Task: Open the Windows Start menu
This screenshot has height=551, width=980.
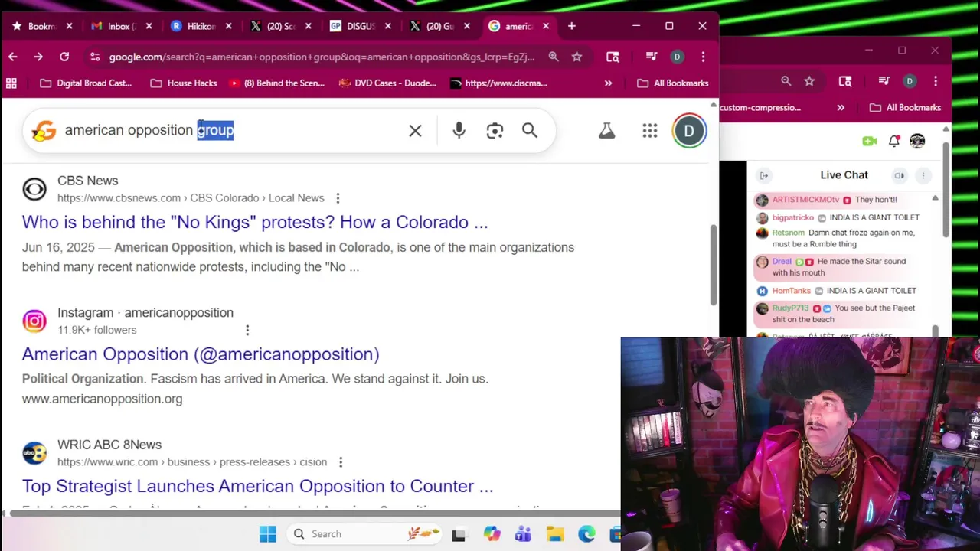Action: pos(267,534)
